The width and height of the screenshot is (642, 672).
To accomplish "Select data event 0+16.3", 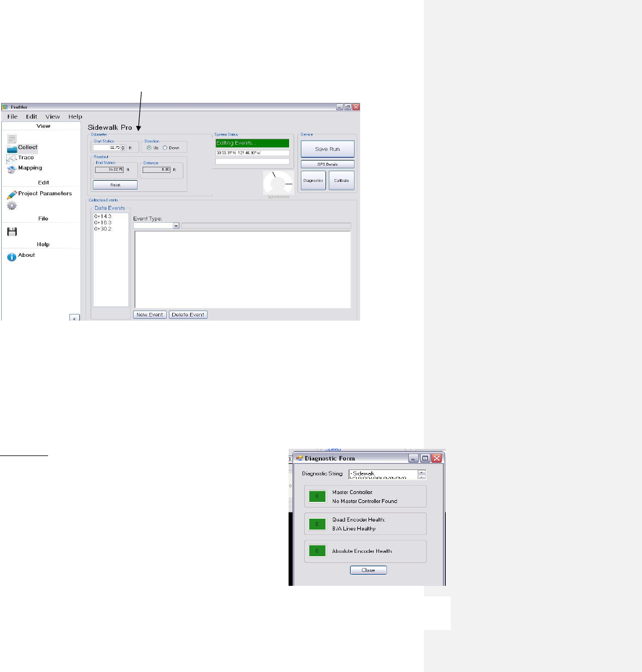I will [x=103, y=223].
